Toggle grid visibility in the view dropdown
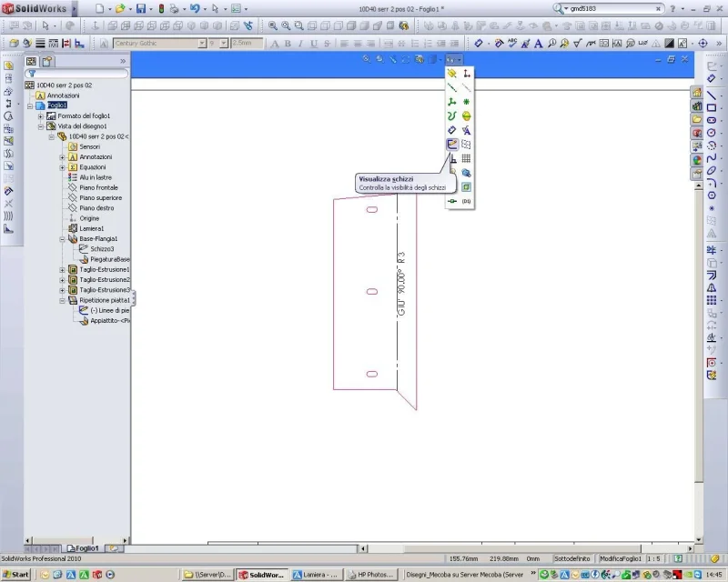 (x=466, y=158)
